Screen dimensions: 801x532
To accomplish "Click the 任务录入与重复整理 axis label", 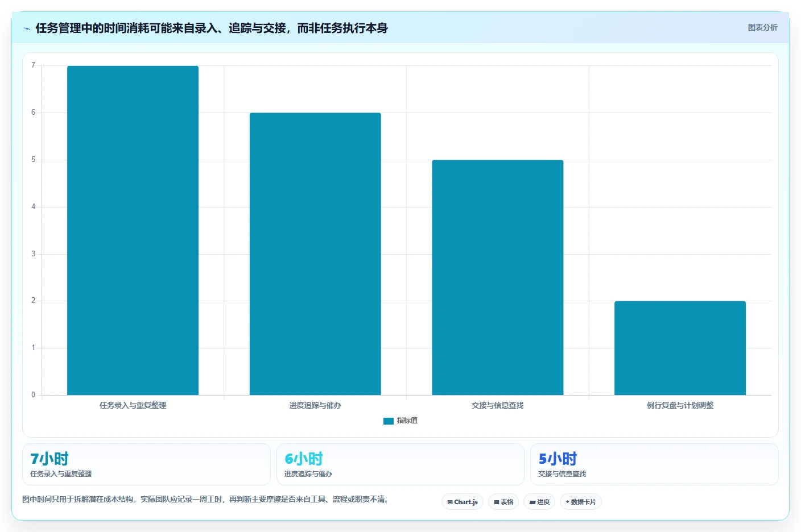I will tap(133, 405).
